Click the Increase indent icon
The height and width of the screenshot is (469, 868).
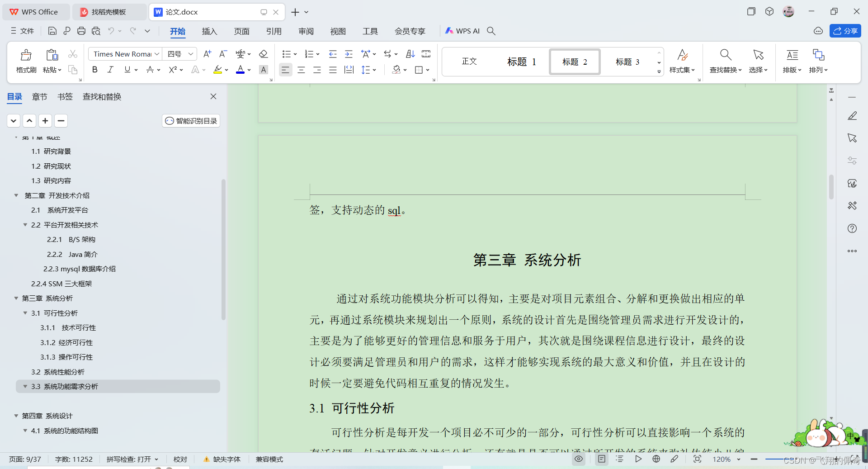pyautogui.click(x=349, y=54)
